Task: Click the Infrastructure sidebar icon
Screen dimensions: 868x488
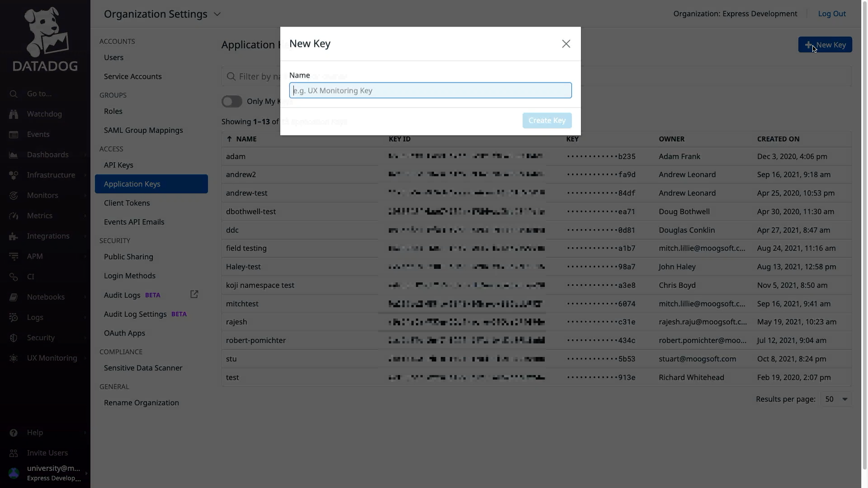Action: click(14, 175)
